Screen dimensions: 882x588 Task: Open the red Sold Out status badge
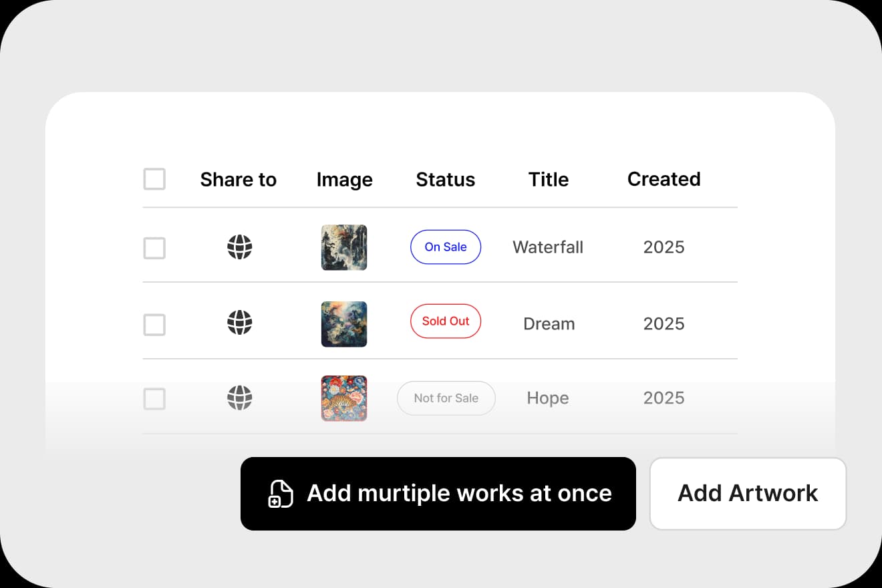[x=446, y=321]
